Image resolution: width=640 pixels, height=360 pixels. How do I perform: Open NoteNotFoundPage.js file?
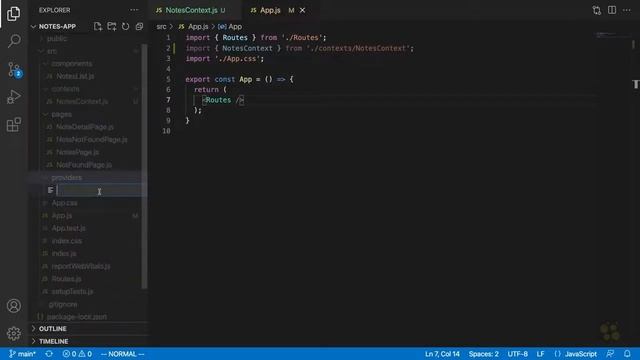[91, 140]
